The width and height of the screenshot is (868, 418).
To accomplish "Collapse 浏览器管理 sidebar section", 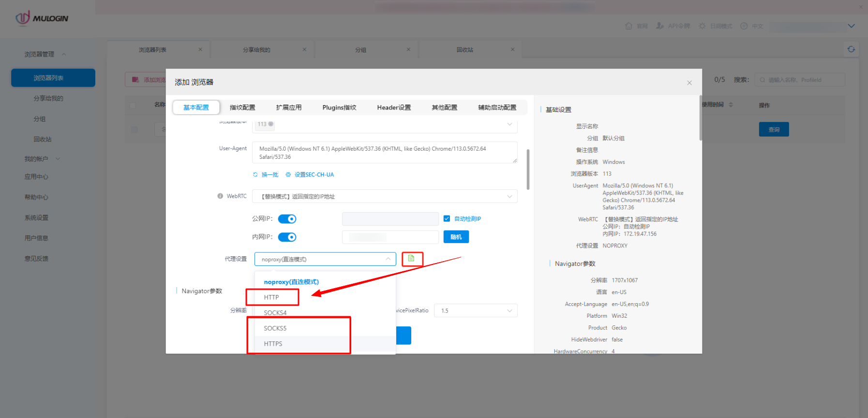I will [x=45, y=54].
